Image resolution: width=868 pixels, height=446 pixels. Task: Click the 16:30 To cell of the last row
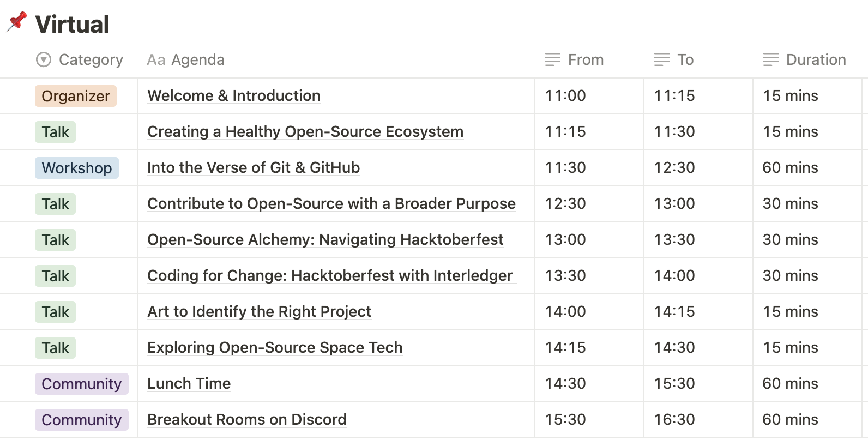pos(698,420)
